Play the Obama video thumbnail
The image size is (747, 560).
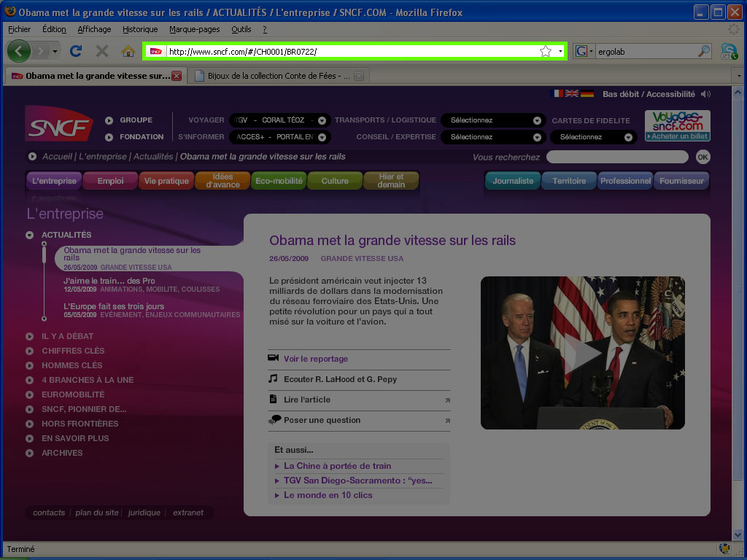[x=582, y=353]
